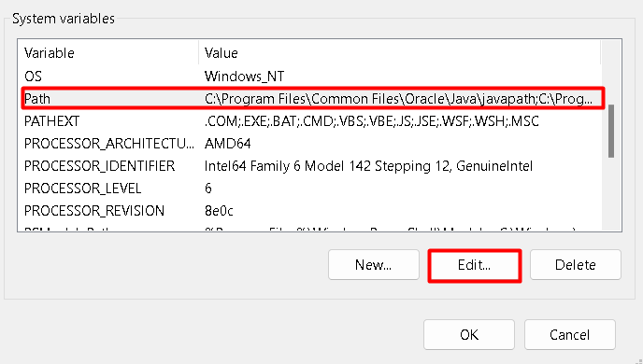Sort list by the Value column header
Viewport: 643px width, 364px height.
400,53
